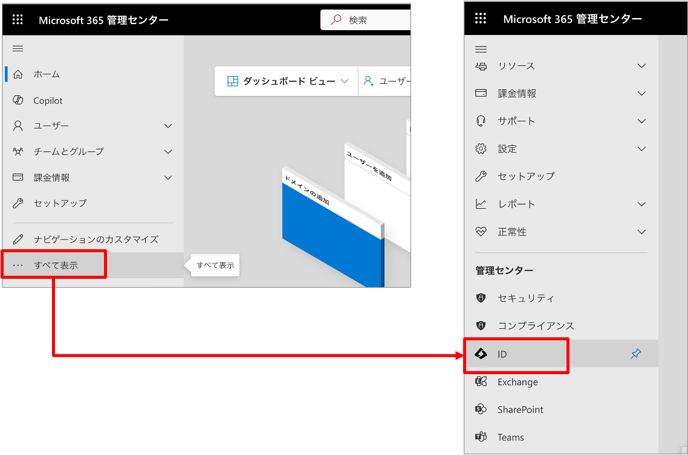
Task: Expand 課金情報 chevron in right window
Action: click(x=641, y=93)
